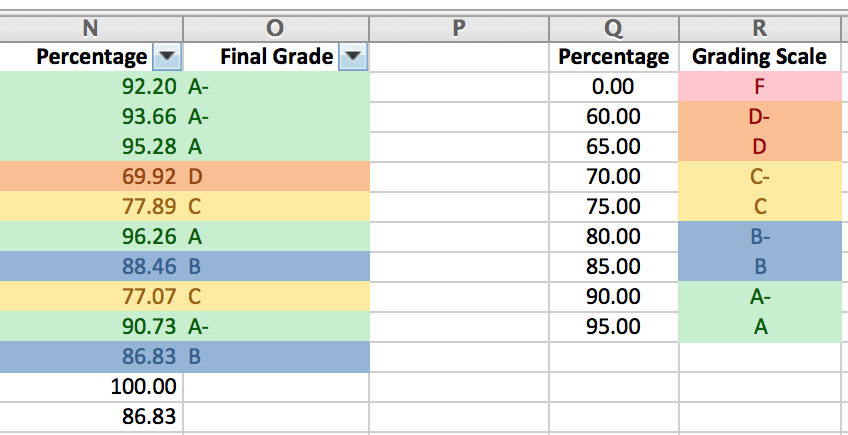848x435 pixels.
Task: Select the 96.26 percentage cell
Action: [x=92, y=237]
